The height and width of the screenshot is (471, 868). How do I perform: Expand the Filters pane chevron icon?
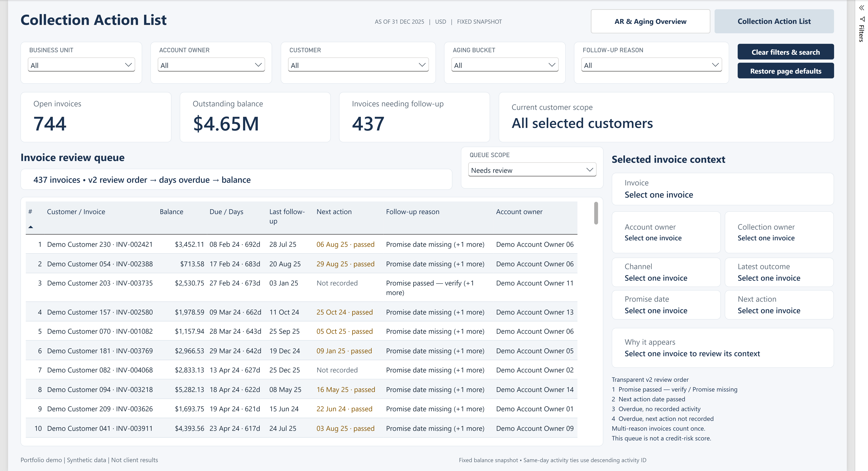pyautogui.click(x=861, y=8)
